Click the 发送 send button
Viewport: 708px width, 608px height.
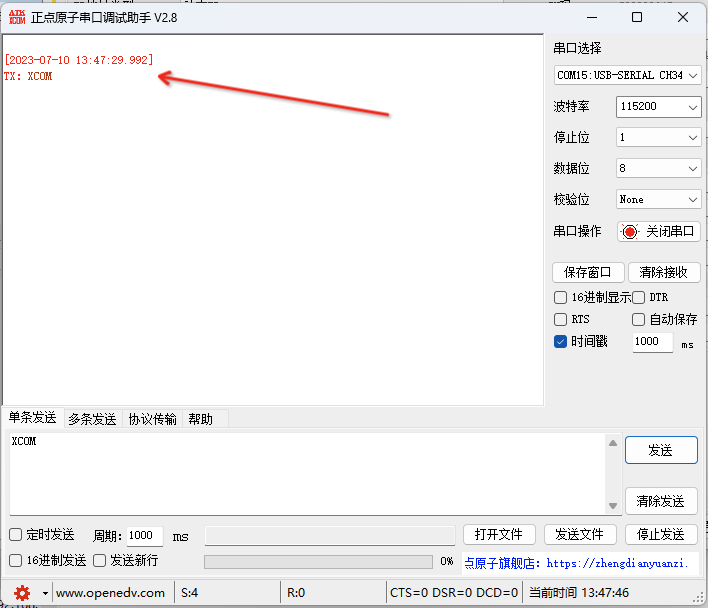point(661,450)
